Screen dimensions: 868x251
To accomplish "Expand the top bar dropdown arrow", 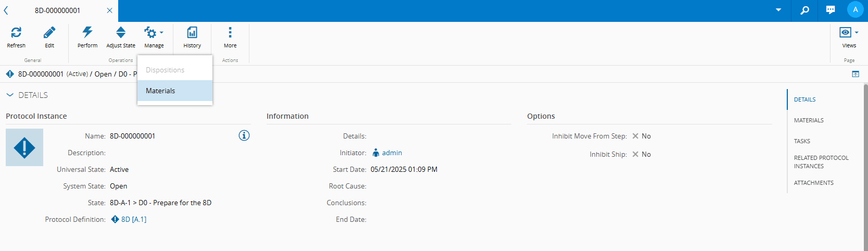I will tap(778, 10).
